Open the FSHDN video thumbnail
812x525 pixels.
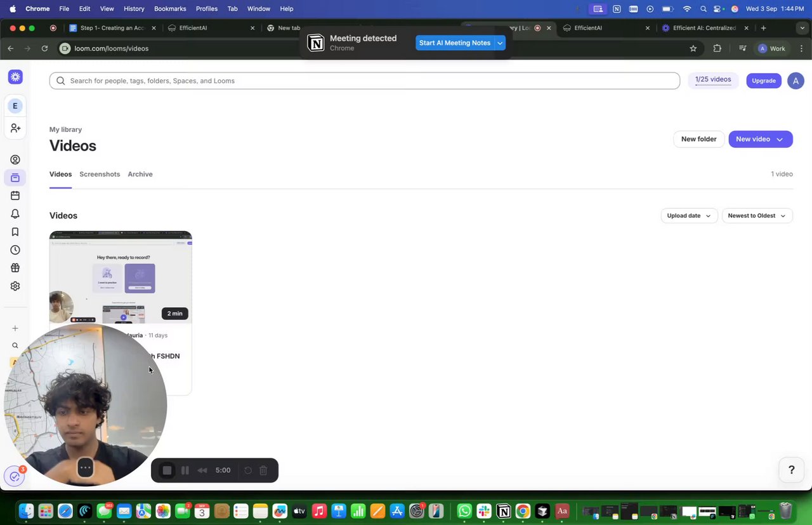click(x=121, y=277)
